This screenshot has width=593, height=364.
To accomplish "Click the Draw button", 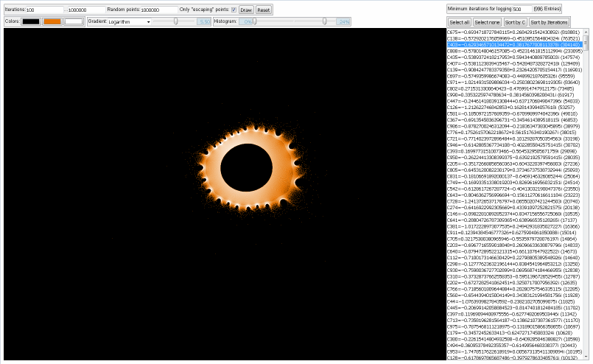I will pos(246,10).
